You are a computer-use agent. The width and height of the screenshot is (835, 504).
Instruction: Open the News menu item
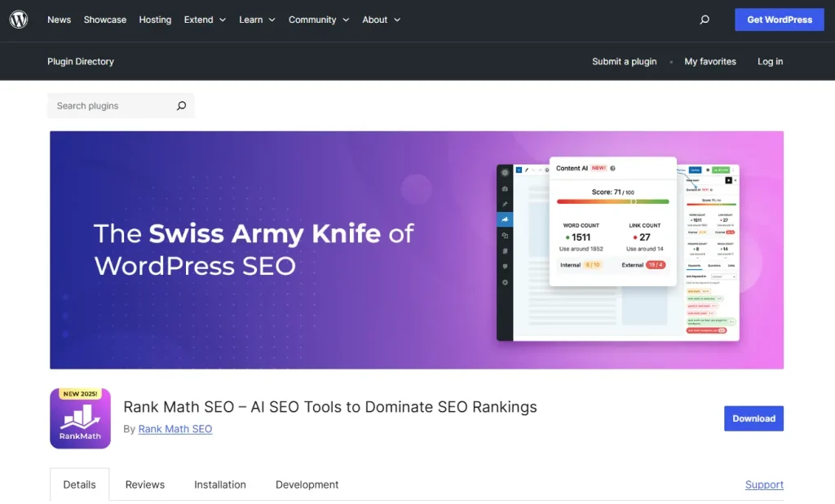click(59, 20)
